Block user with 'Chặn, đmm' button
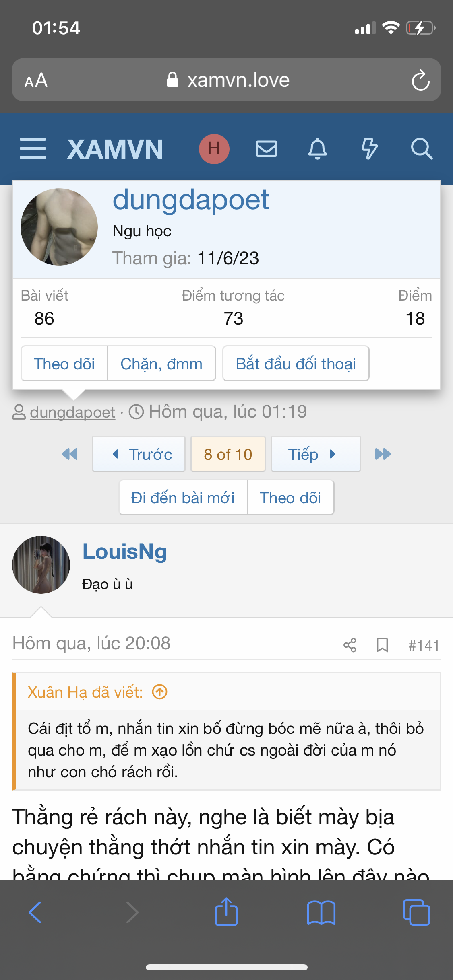The image size is (453, 980). point(161,364)
